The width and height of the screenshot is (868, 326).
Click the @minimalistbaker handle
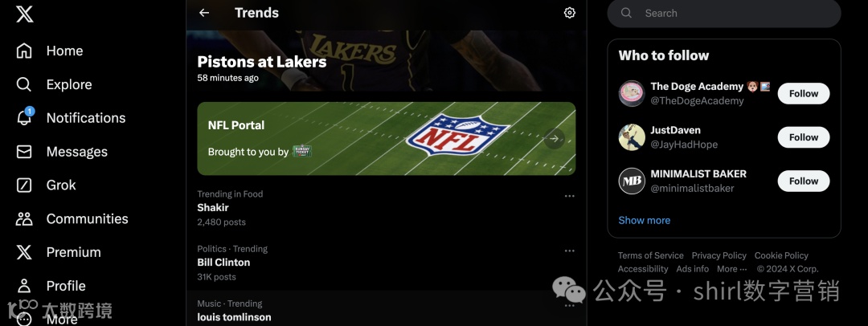692,189
